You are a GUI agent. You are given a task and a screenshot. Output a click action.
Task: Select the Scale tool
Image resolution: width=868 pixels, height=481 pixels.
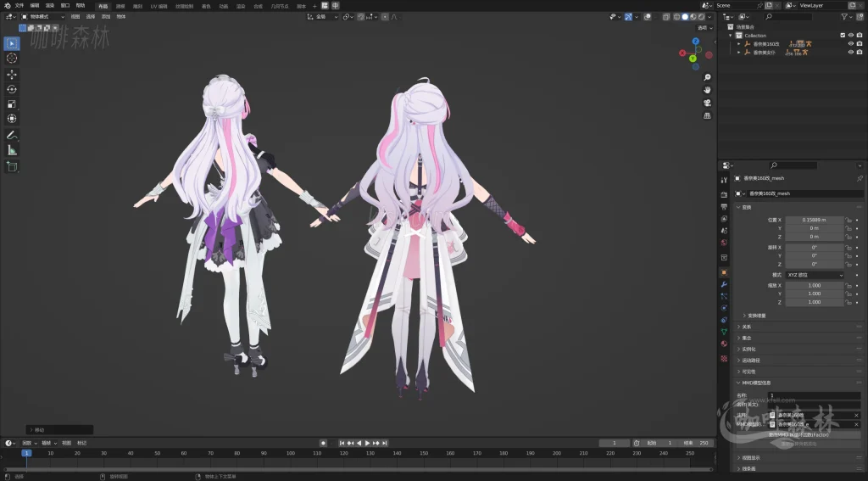12,104
